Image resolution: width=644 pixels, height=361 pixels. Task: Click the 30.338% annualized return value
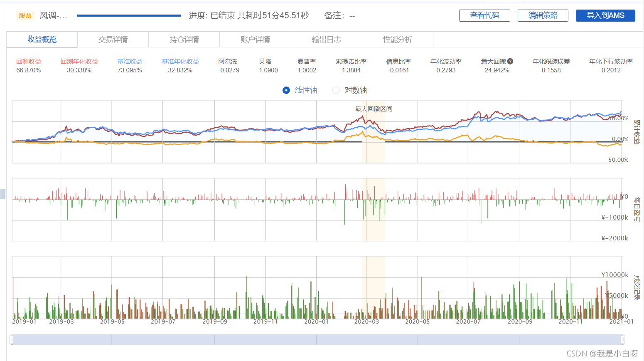coord(79,70)
